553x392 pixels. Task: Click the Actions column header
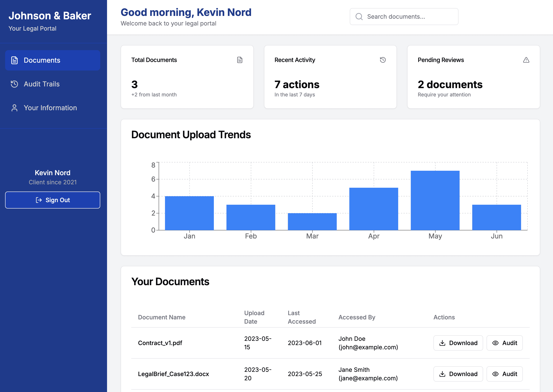point(444,317)
